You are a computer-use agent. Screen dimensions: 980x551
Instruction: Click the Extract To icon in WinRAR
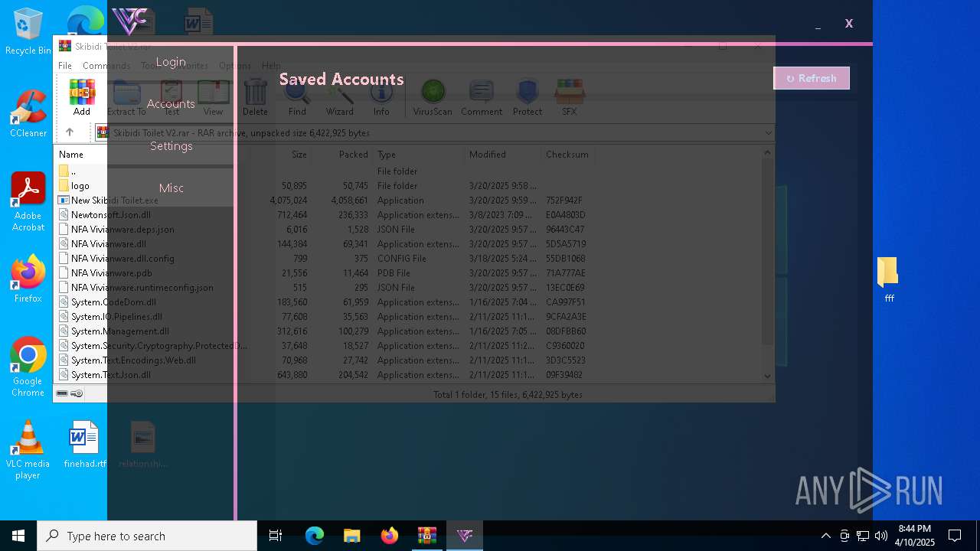126,97
